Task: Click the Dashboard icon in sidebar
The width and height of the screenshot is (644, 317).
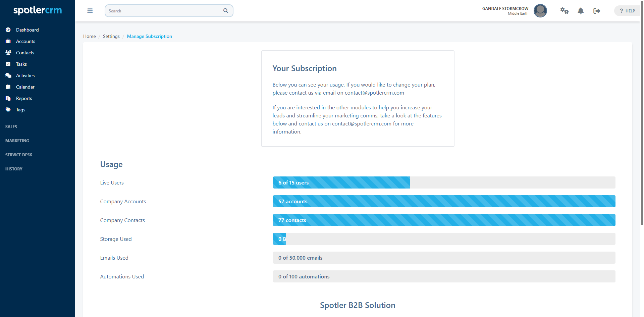Action: point(8,30)
